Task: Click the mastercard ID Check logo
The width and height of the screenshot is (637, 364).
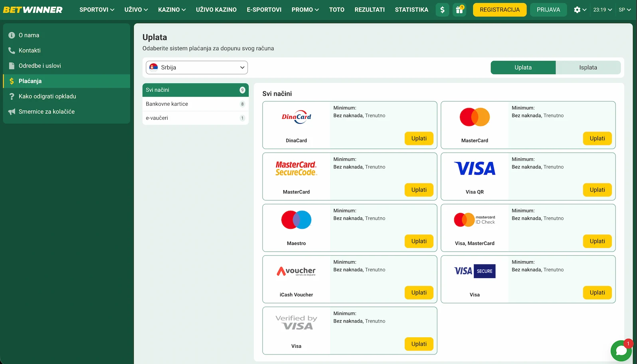Action: (x=475, y=220)
